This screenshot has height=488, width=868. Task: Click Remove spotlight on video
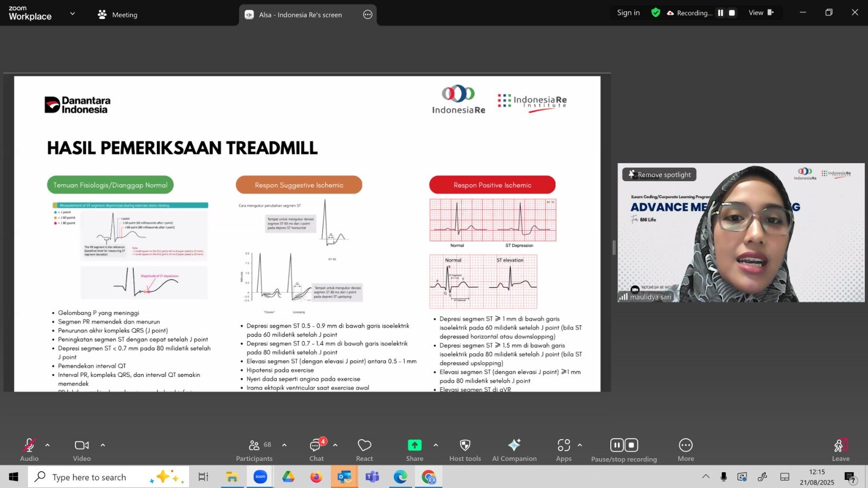659,175
